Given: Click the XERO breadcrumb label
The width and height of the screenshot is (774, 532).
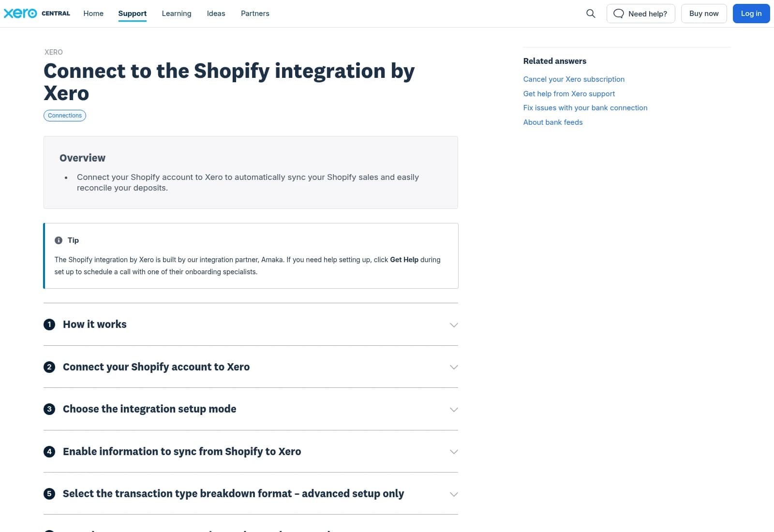Looking at the screenshot, I should (x=54, y=52).
